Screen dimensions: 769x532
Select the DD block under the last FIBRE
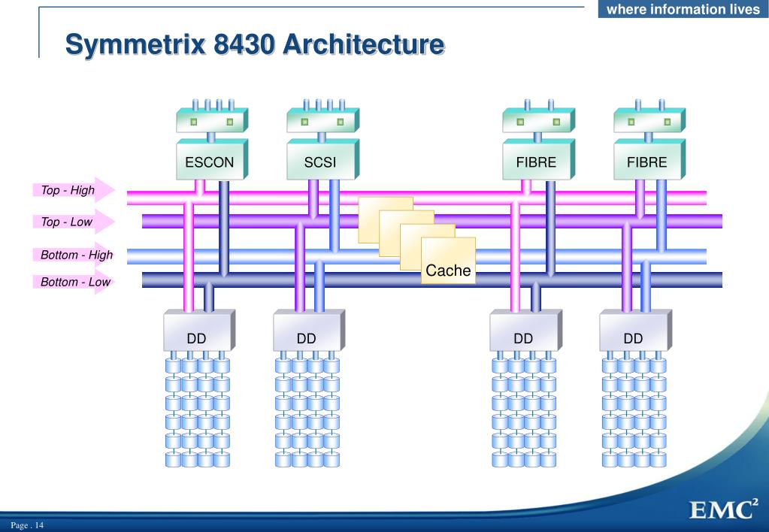(x=636, y=331)
